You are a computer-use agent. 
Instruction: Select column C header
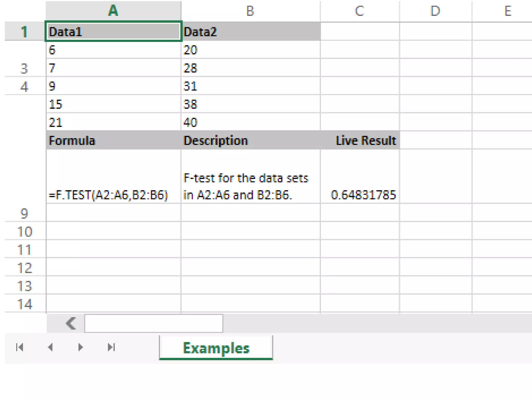(360, 11)
